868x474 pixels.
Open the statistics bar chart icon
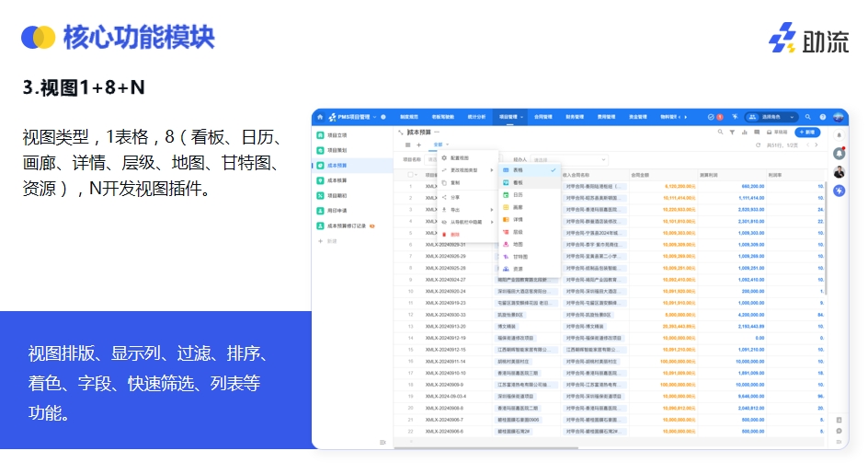743,133
